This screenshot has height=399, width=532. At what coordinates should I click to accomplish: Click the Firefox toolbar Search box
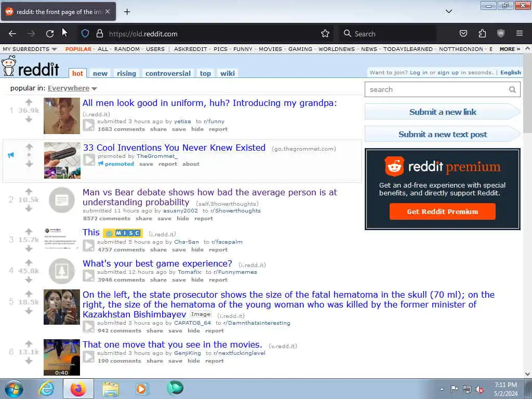388,34
